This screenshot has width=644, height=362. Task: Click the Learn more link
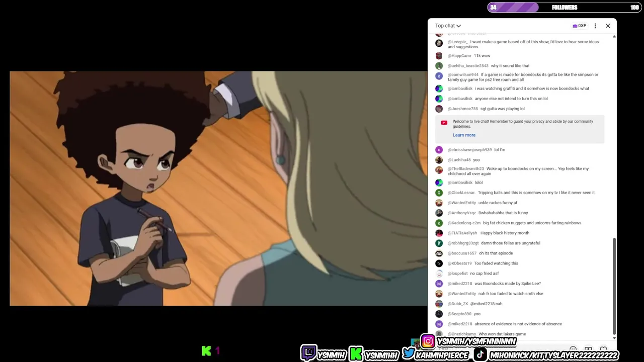[x=464, y=135]
